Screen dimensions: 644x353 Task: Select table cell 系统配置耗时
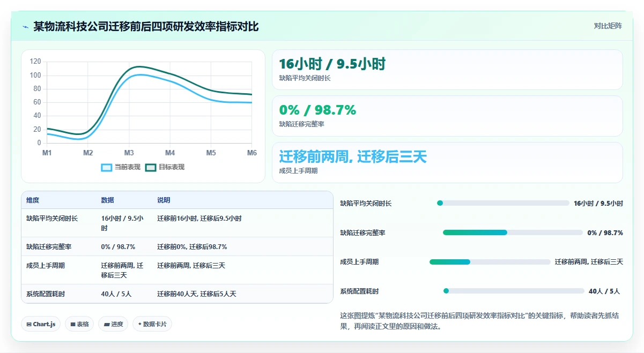coord(46,294)
